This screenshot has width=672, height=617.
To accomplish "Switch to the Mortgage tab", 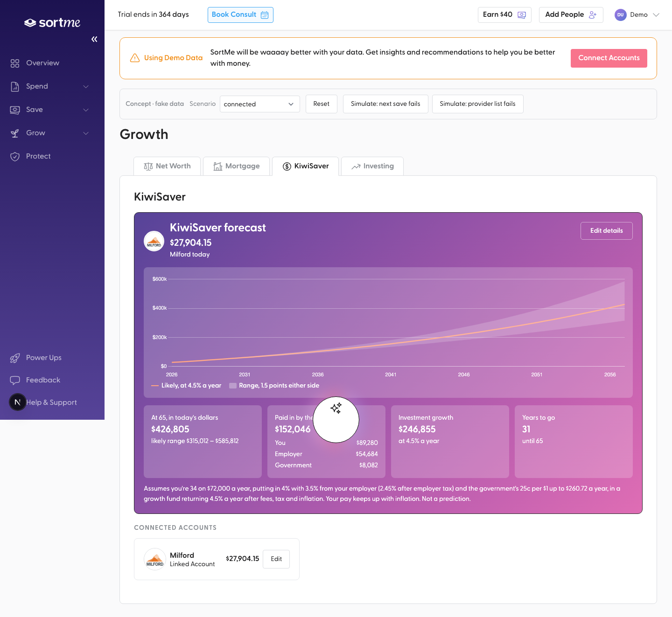I will click(x=237, y=166).
